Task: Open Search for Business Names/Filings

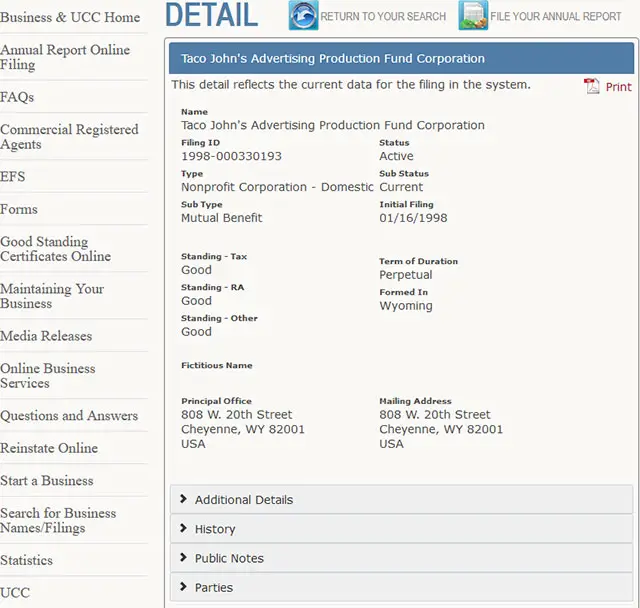Action: point(58,520)
